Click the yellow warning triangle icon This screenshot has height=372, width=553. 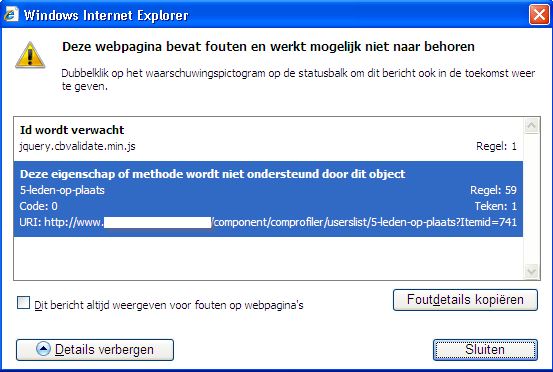click(x=30, y=55)
